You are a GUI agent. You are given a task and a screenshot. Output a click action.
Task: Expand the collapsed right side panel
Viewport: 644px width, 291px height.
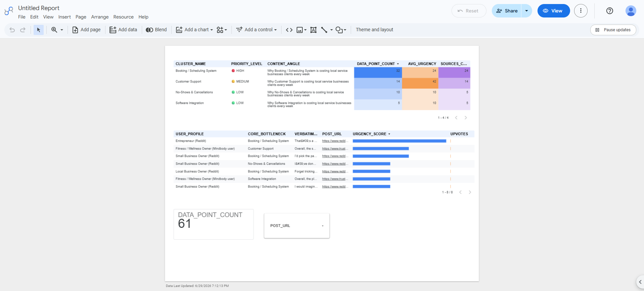(640, 282)
